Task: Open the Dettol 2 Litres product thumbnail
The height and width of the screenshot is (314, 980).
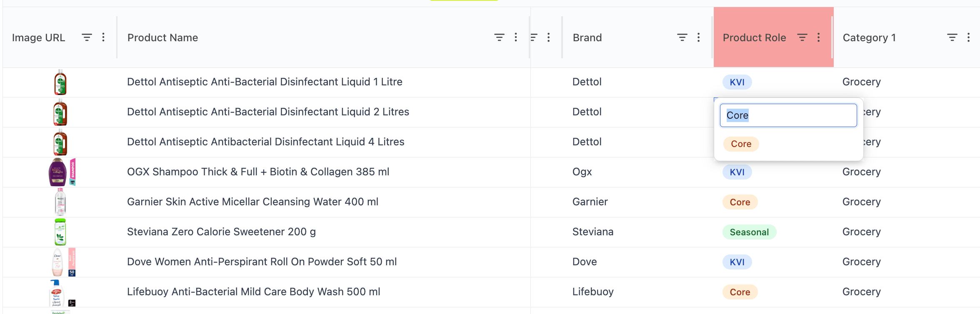Action: point(60,112)
